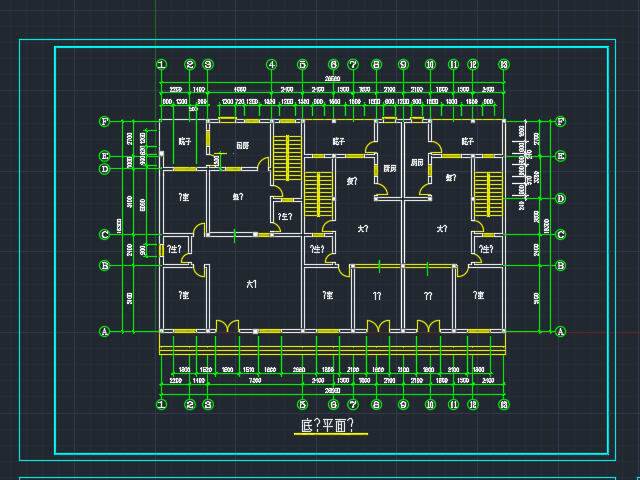Screen dimensions: 640x480
Task: Click the underlined drawing title below plan
Action: click(328, 427)
